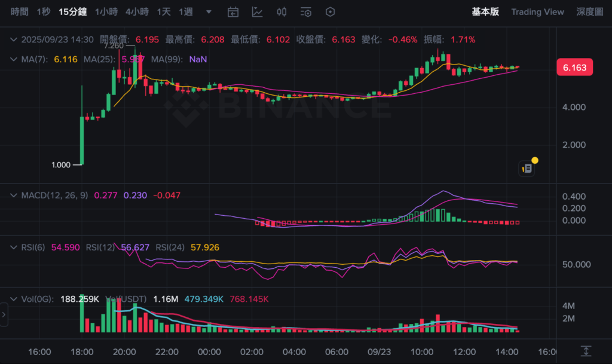The height and width of the screenshot is (364, 612).
Task: Collapse the Vol(0G) volume panel chevron
Action: click(x=14, y=299)
